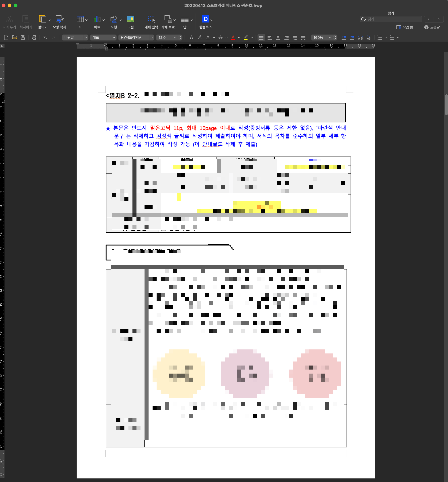Open a file with the folder icon
Viewport: 448px width, 482px height.
pos(15,37)
